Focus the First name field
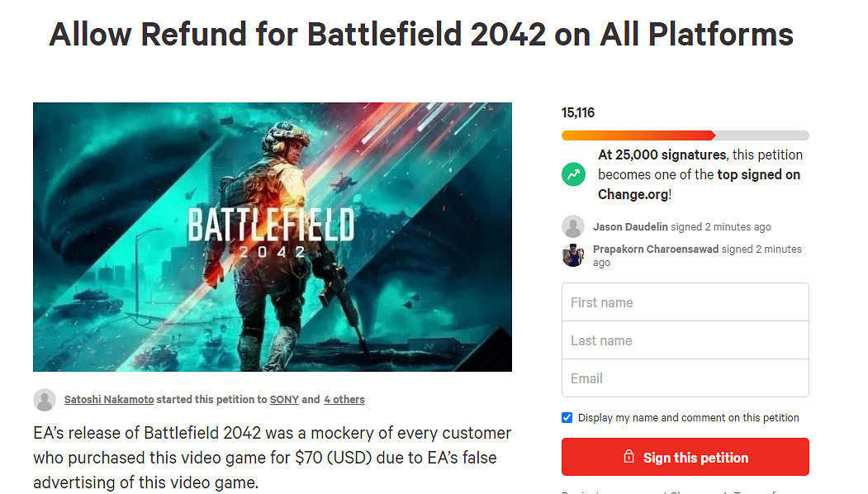 pyautogui.click(x=685, y=302)
